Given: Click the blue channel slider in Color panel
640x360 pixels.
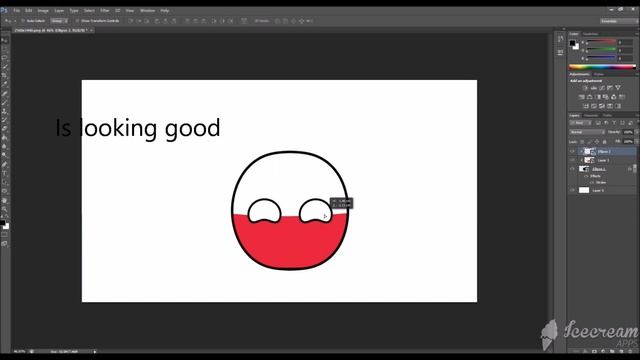Looking at the screenshot, I should (601, 58).
